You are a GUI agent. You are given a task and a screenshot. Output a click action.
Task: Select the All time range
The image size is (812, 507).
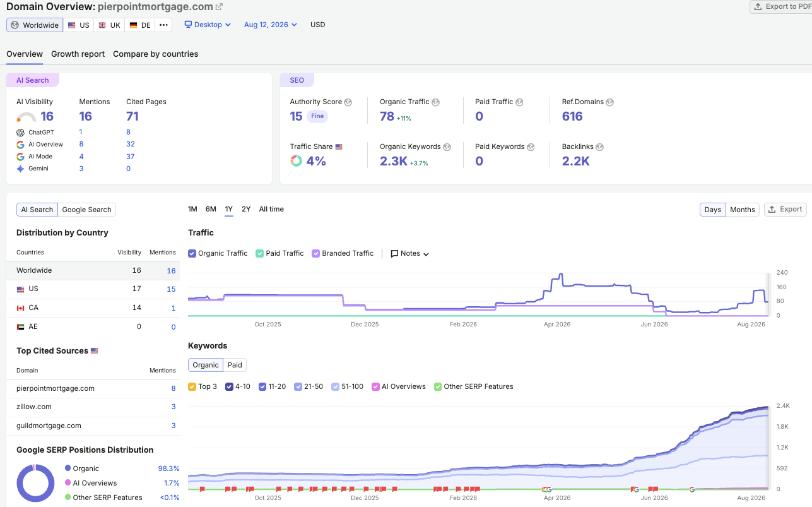pos(271,210)
